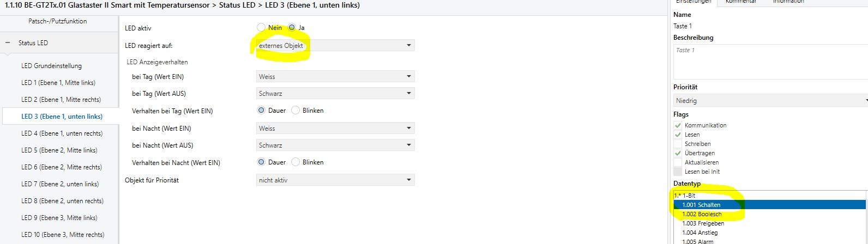Open the 'LED reagiert auf' dropdown
The width and height of the screenshot is (868, 244).
[x=335, y=46]
